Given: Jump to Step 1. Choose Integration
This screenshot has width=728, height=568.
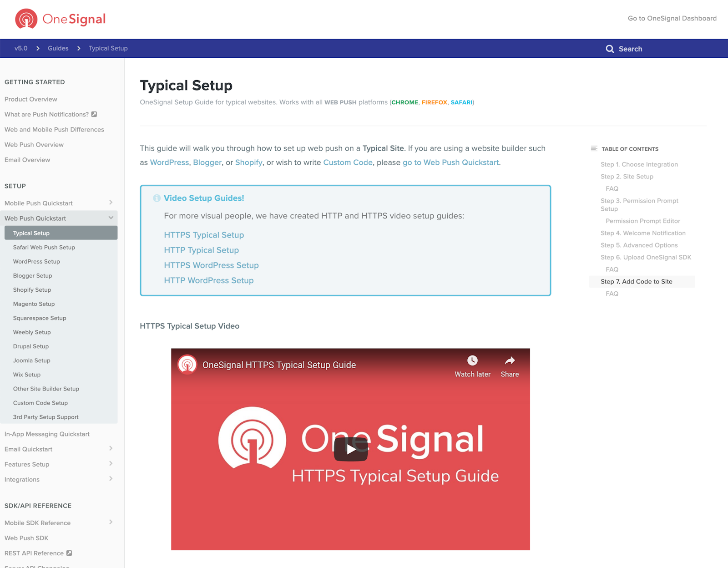Looking at the screenshot, I should pos(639,164).
